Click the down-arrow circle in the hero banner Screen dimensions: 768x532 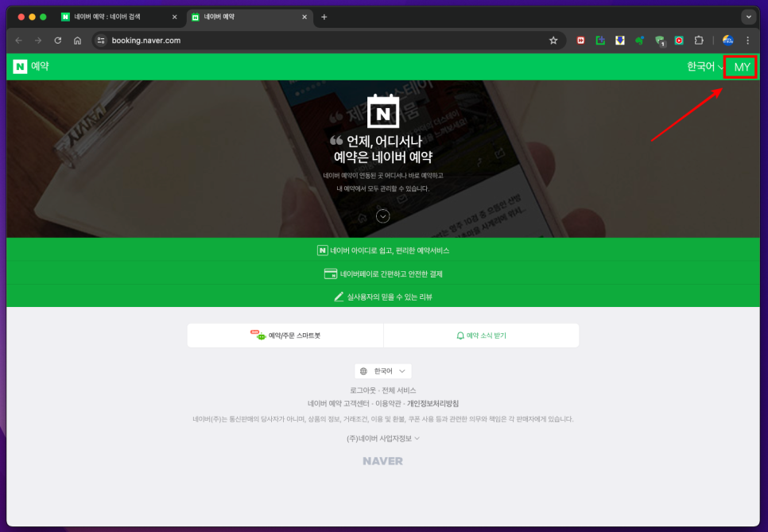pyautogui.click(x=382, y=216)
